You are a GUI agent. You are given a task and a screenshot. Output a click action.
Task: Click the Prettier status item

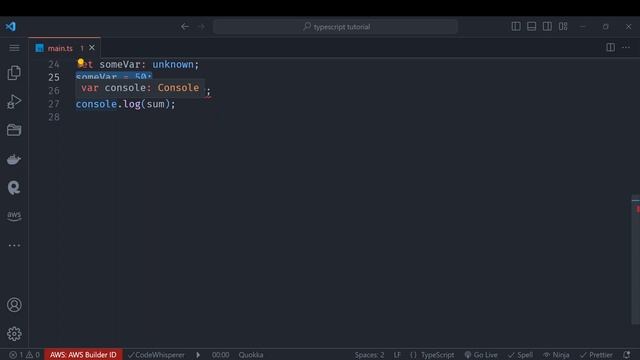coord(596,355)
